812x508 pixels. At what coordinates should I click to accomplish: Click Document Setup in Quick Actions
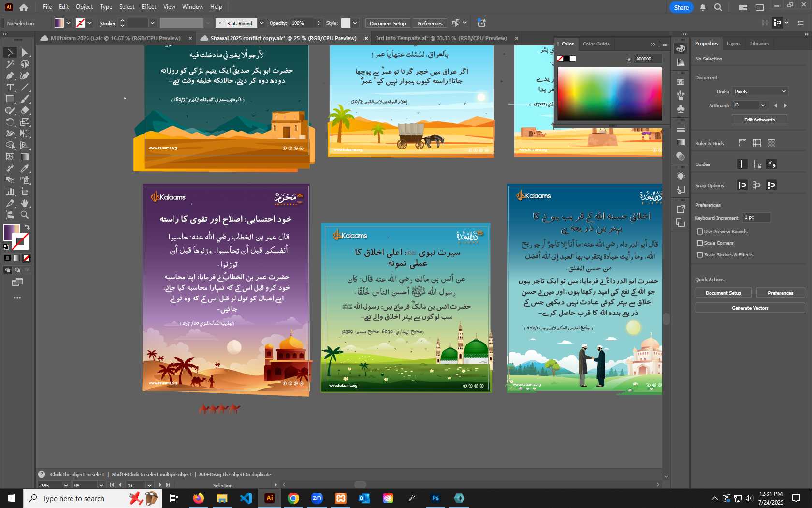coord(723,293)
